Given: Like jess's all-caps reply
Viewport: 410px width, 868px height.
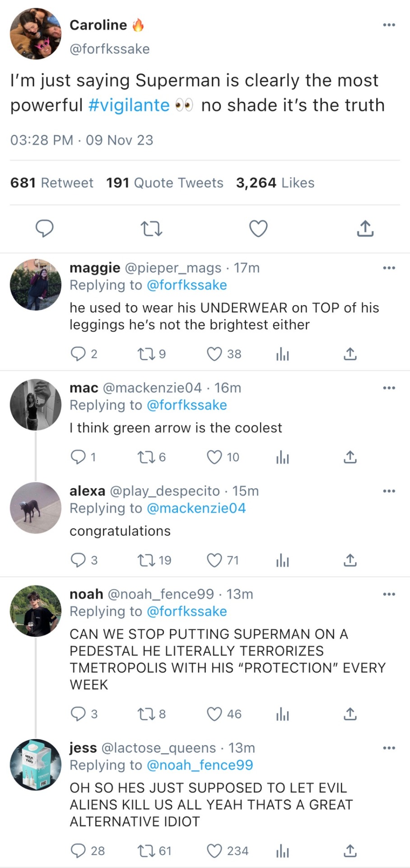Looking at the screenshot, I should [214, 851].
